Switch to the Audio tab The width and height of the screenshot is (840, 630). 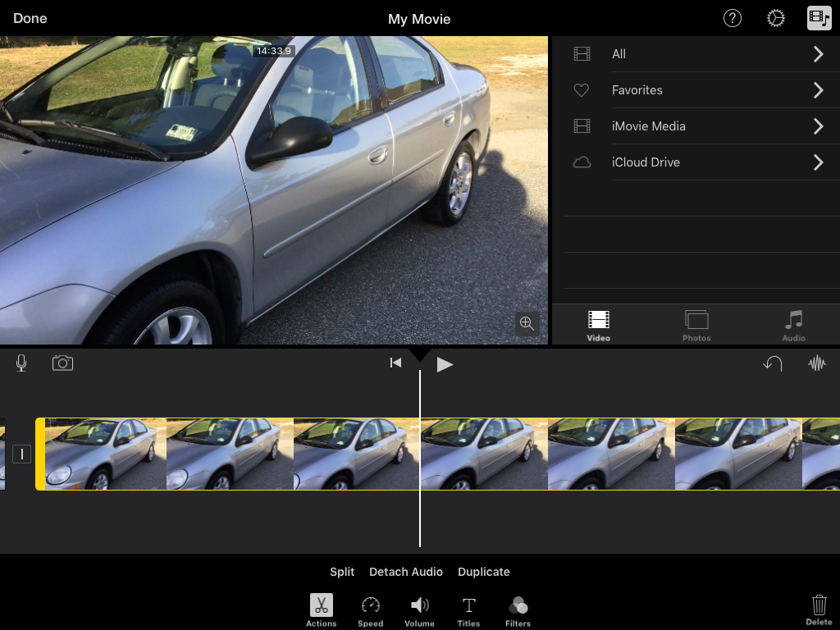[x=793, y=325]
